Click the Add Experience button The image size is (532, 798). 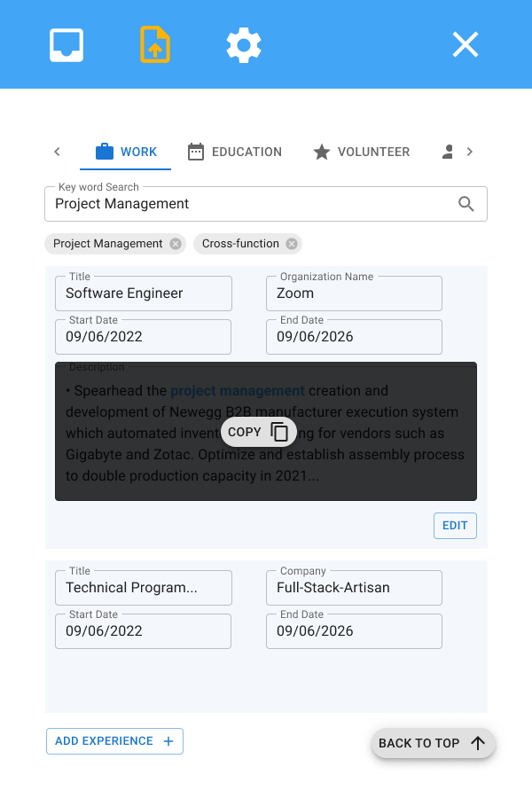click(x=114, y=741)
